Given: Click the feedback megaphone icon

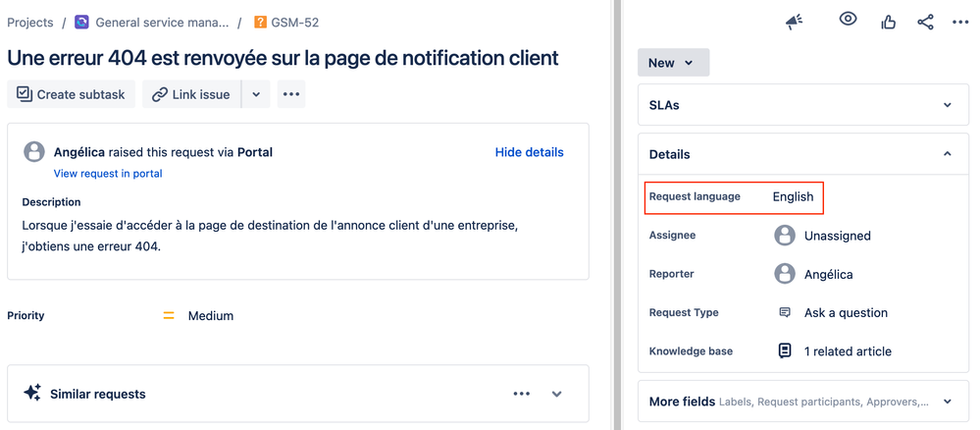Looking at the screenshot, I should pyautogui.click(x=794, y=22).
